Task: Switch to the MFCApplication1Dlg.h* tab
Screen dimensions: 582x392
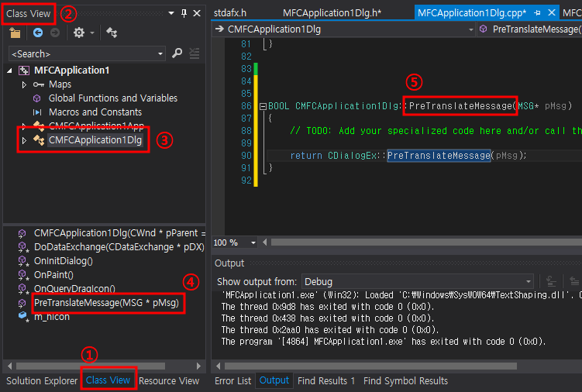Action: pyautogui.click(x=332, y=13)
